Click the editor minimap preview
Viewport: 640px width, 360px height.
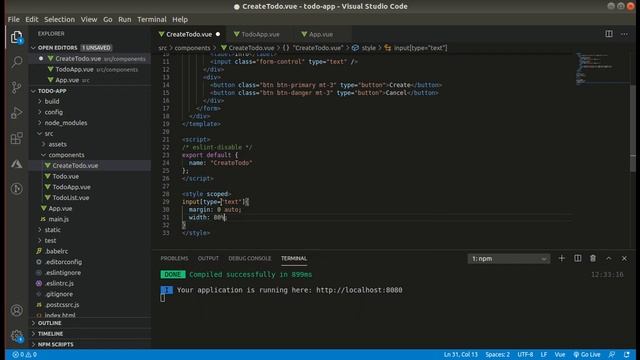pyautogui.click(x=601, y=69)
